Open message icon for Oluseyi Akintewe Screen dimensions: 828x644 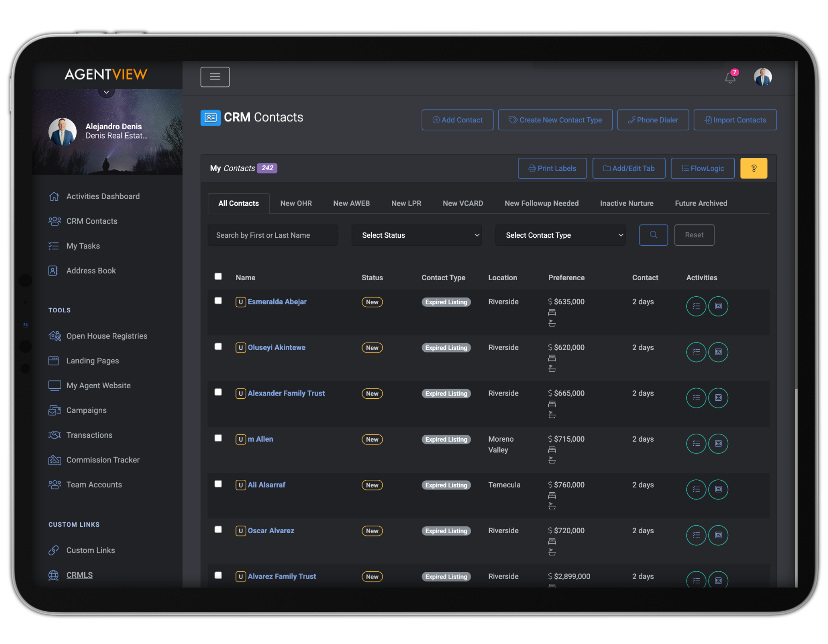(718, 352)
